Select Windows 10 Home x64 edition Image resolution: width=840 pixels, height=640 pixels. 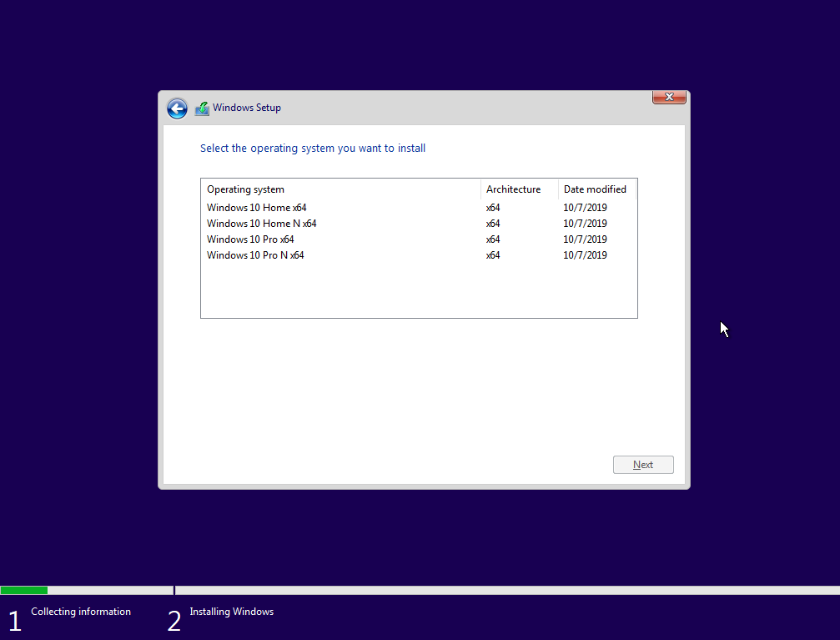tap(419, 208)
